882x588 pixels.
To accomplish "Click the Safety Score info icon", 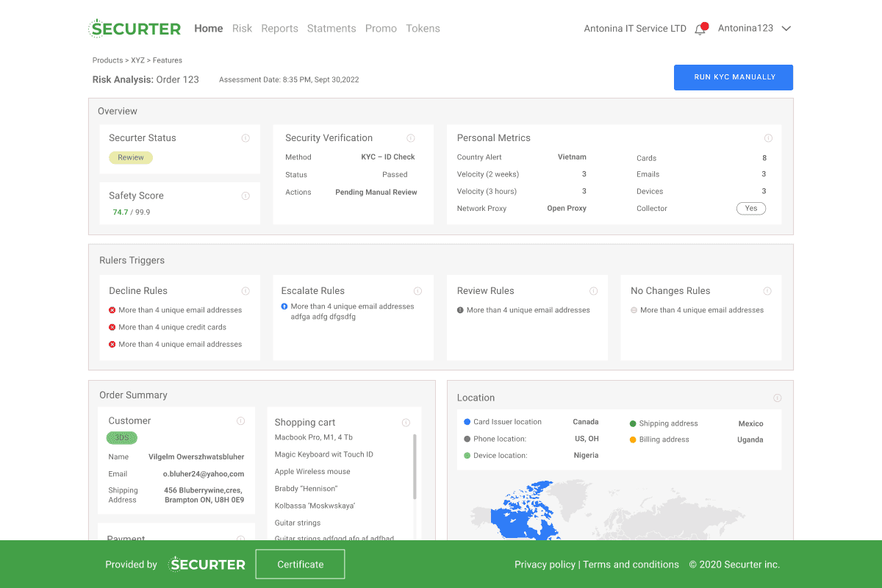I will pyautogui.click(x=245, y=196).
